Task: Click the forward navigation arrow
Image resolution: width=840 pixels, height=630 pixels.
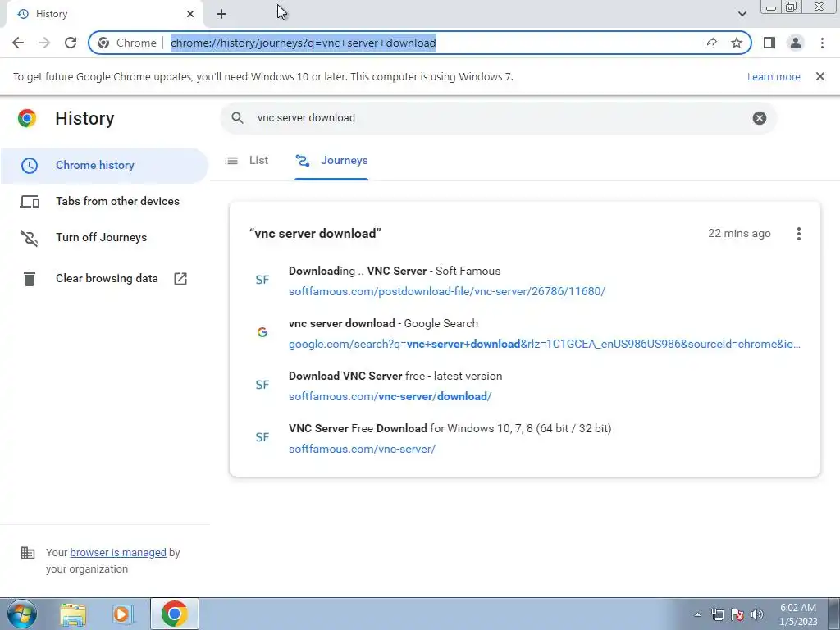Action: 44,43
